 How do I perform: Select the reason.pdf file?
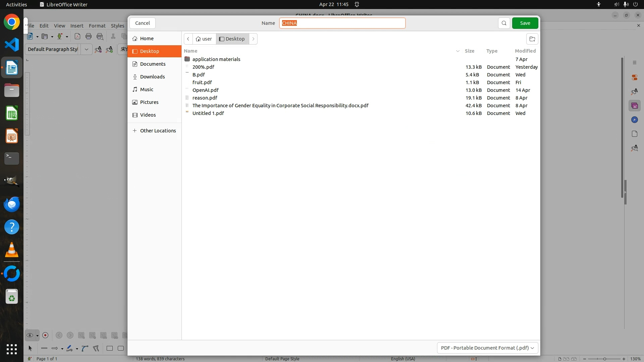click(x=205, y=98)
